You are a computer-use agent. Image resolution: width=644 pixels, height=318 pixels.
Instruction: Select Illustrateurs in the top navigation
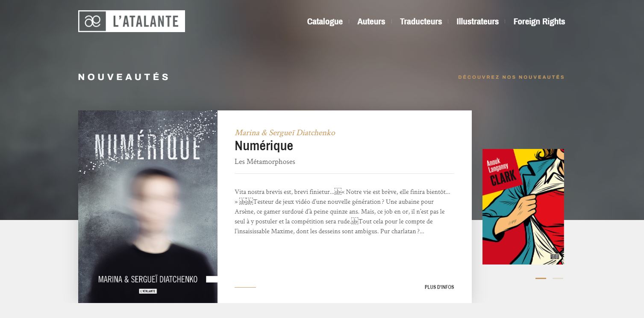[477, 21]
